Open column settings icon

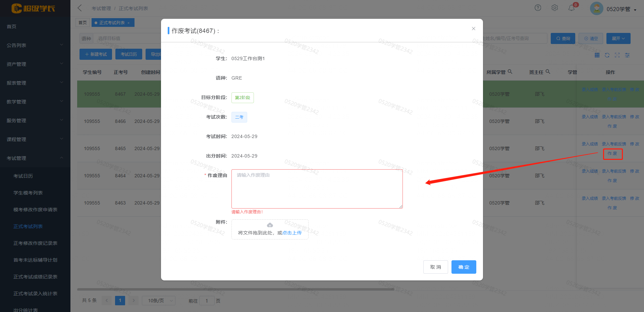627,55
